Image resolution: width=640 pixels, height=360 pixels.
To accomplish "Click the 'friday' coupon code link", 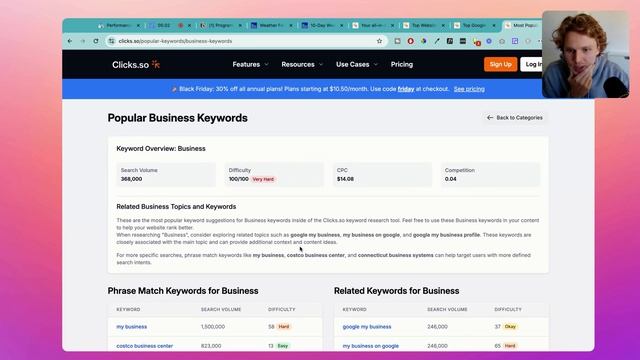I will tap(406, 89).
